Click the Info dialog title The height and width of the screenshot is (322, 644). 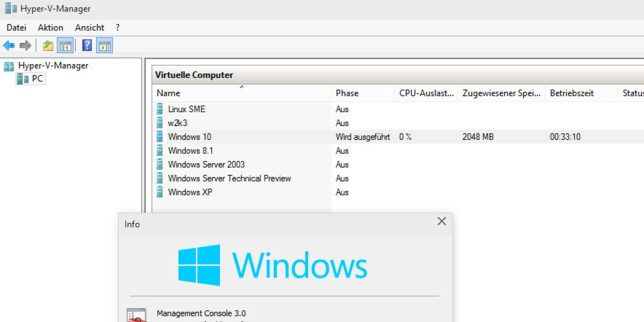133,224
